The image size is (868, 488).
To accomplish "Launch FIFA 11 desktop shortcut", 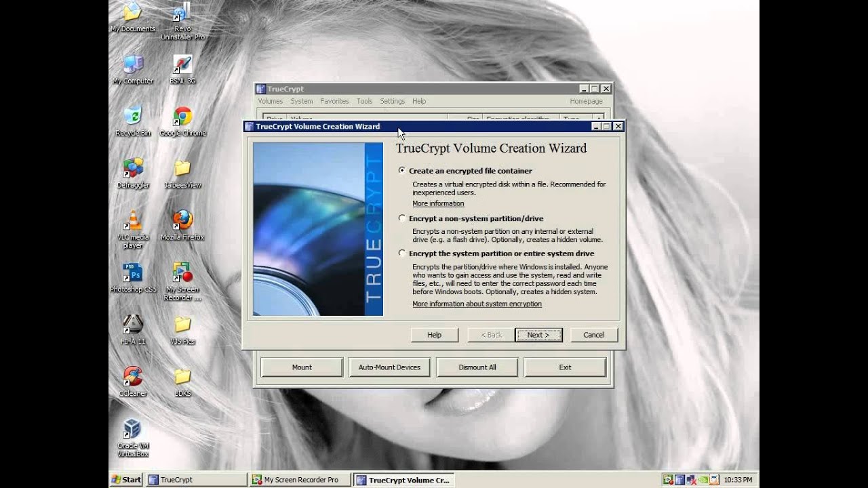I will click(133, 329).
